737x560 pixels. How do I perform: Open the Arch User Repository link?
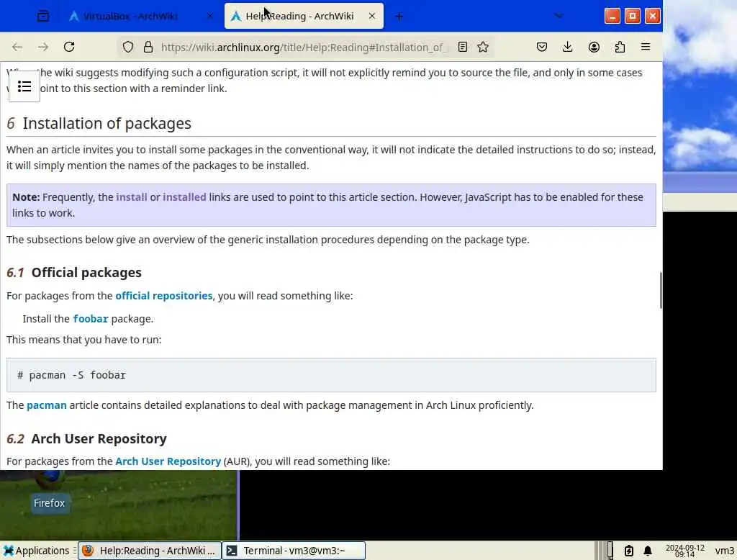click(x=168, y=461)
